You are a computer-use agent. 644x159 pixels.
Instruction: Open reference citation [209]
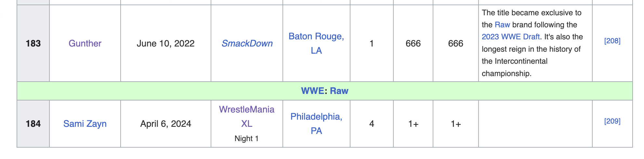pyautogui.click(x=612, y=121)
